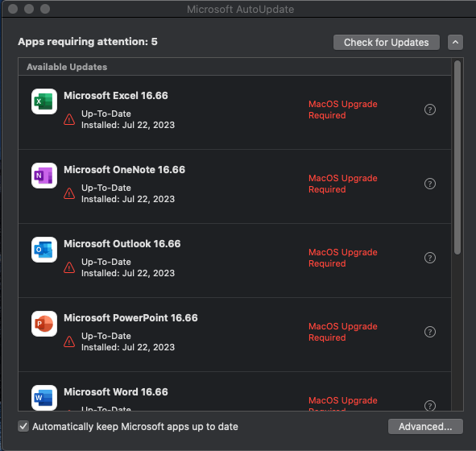Open help for the Outlook update
This screenshot has width=476, height=451.
(x=430, y=258)
